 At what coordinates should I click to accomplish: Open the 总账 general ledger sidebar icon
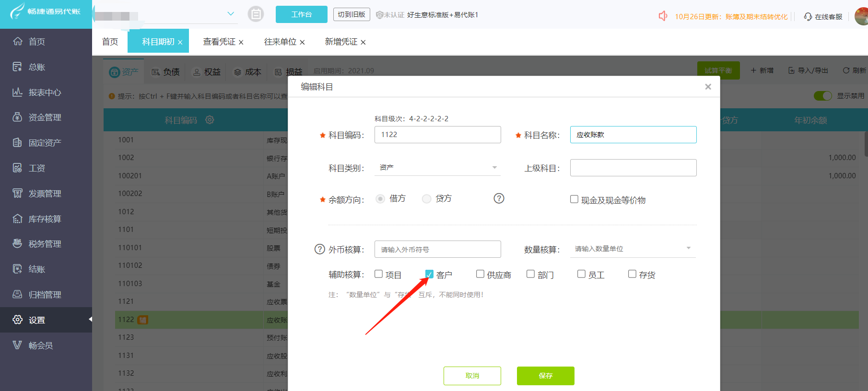click(x=17, y=67)
